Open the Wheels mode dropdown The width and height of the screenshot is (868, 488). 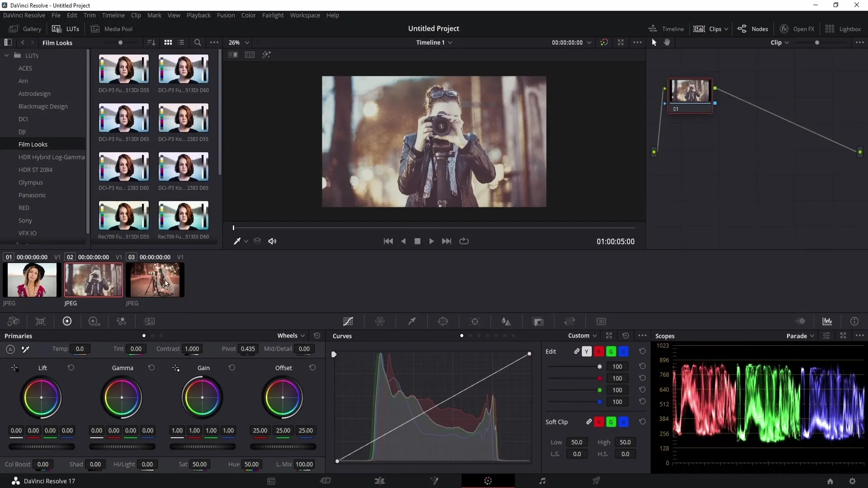click(x=291, y=336)
